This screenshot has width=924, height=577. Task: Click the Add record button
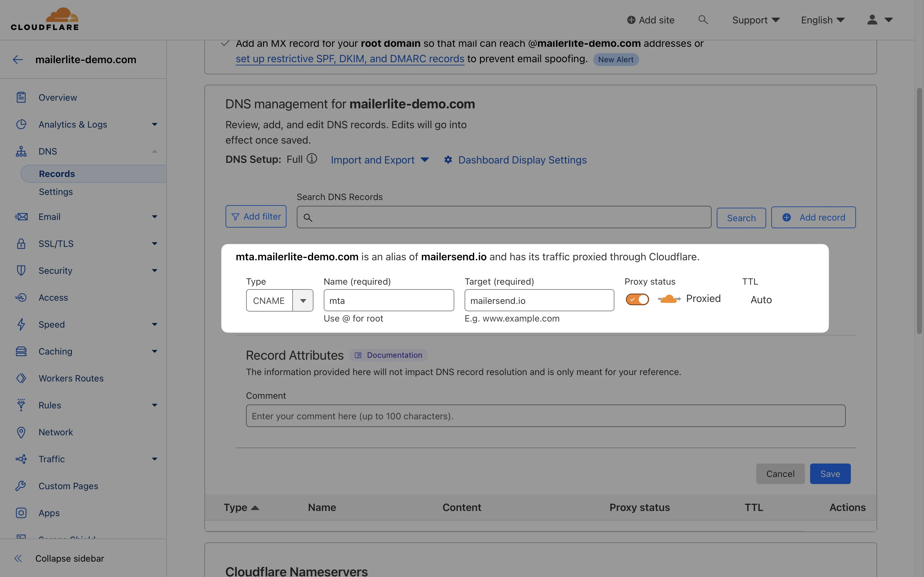click(x=813, y=218)
